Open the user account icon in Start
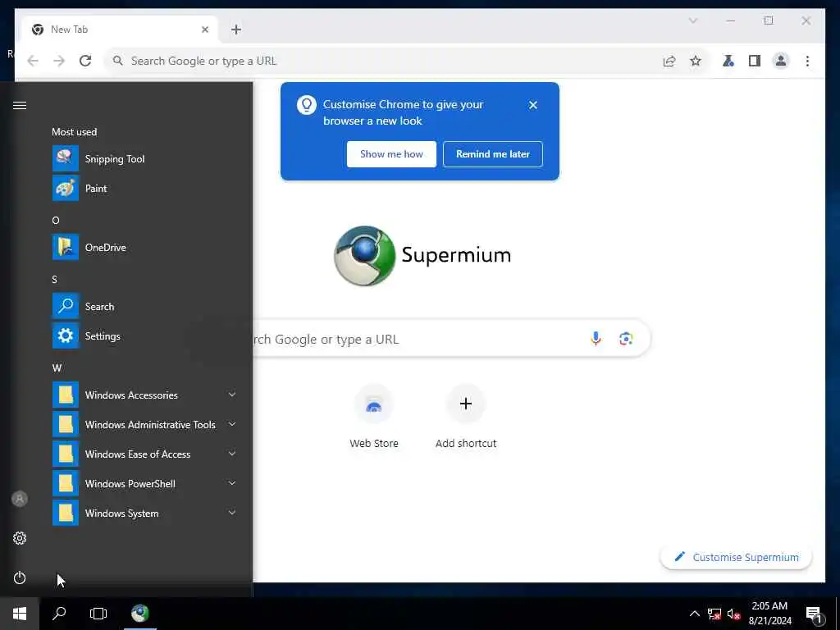The width and height of the screenshot is (840, 630). (x=20, y=499)
